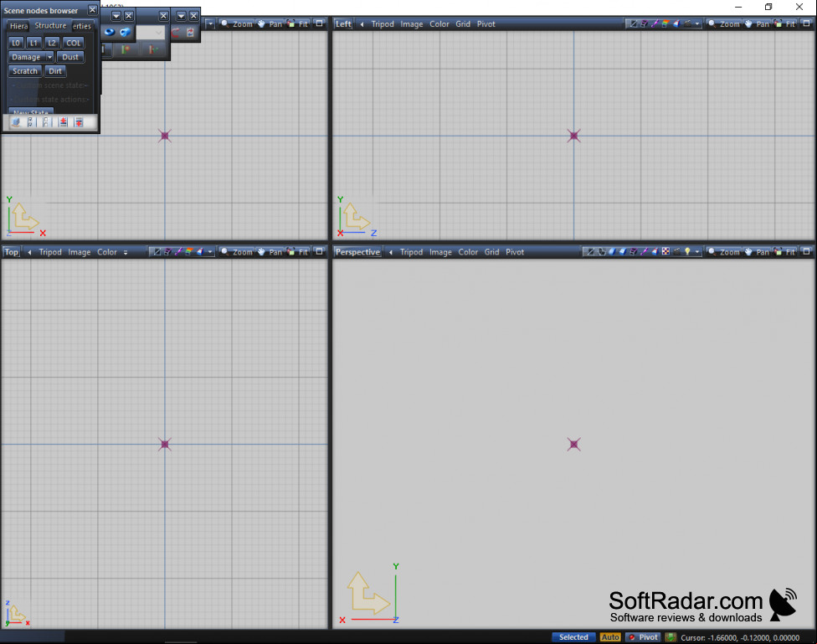
Task: Click the 3D box icon in browser bottom toolbar
Action: point(16,122)
